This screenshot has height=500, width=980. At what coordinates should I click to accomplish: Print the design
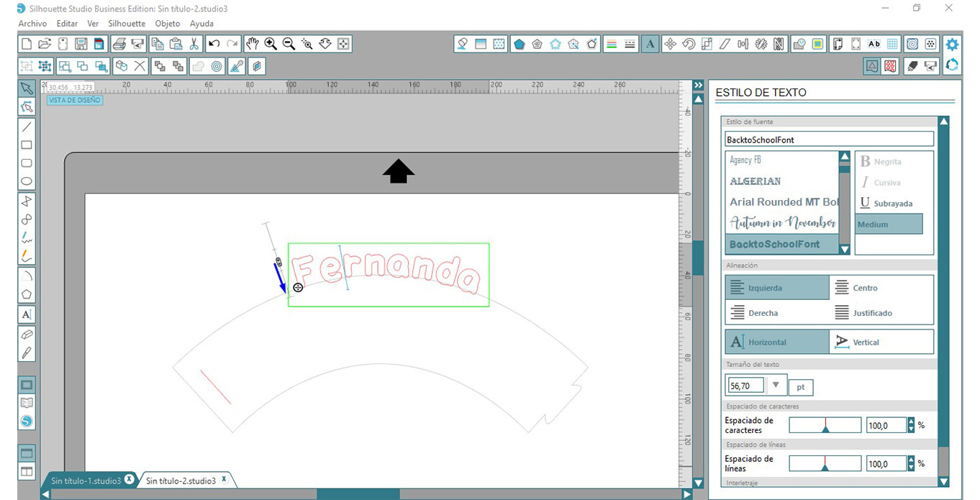pyautogui.click(x=119, y=44)
